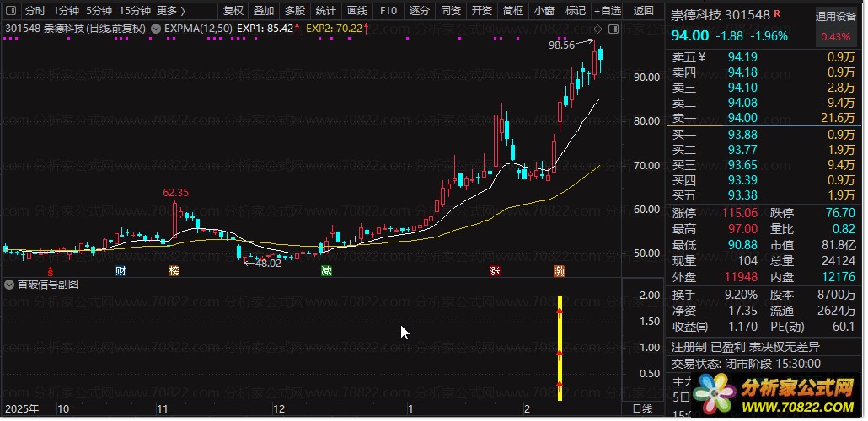
Task: Activate the 画线 drawing tool
Action: (357, 10)
